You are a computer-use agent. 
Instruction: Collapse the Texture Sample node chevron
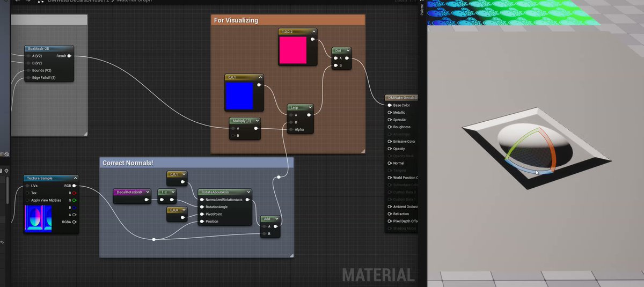point(75,178)
